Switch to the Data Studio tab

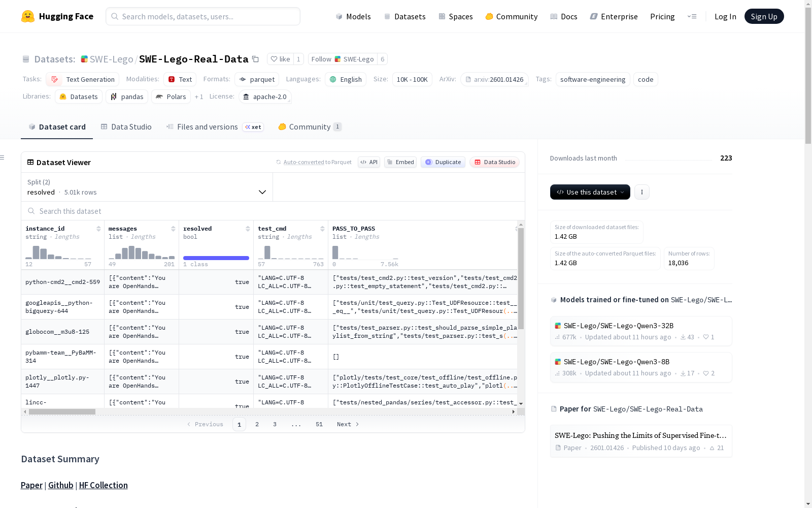pyautogui.click(x=126, y=127)
